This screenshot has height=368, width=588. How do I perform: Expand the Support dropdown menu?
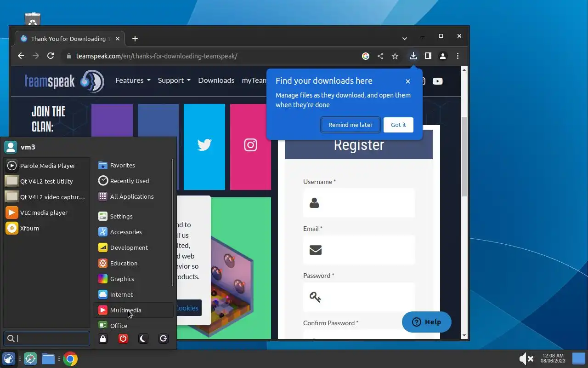[x=174, y=80]
